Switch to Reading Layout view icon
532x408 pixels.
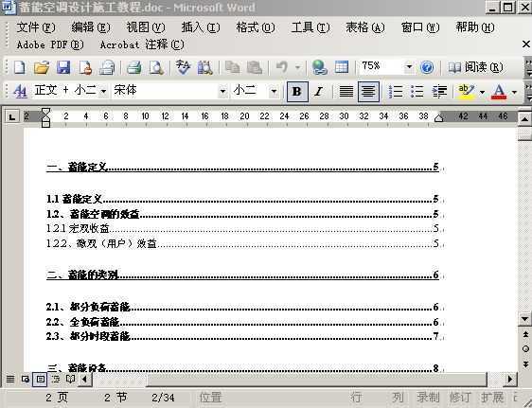pyautogui.click(x=70, y=379)
